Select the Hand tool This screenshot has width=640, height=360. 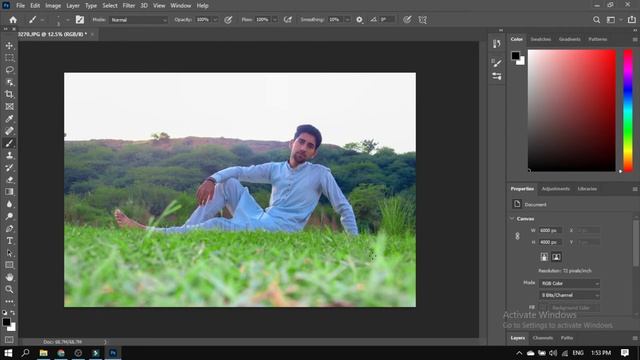point(9,277)
